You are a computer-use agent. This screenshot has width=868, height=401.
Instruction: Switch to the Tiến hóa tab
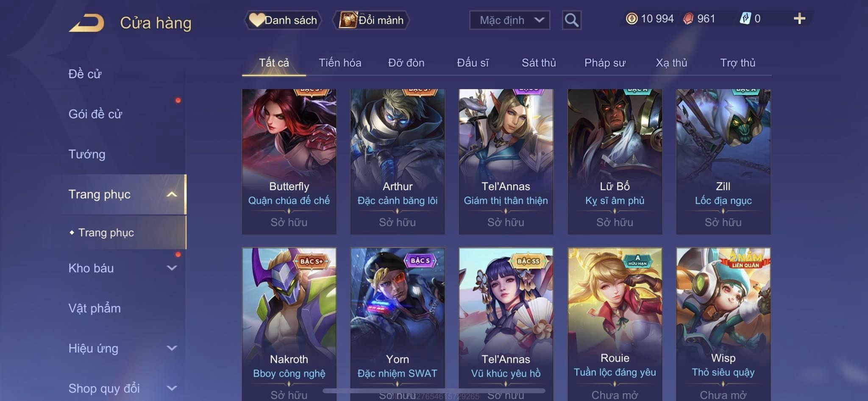click(x=340, y=63)
